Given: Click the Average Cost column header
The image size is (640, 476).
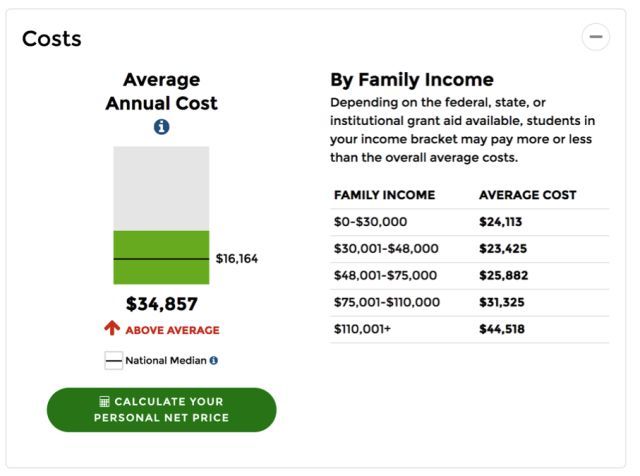Looking at the screenshot, I should click(527, 195).
